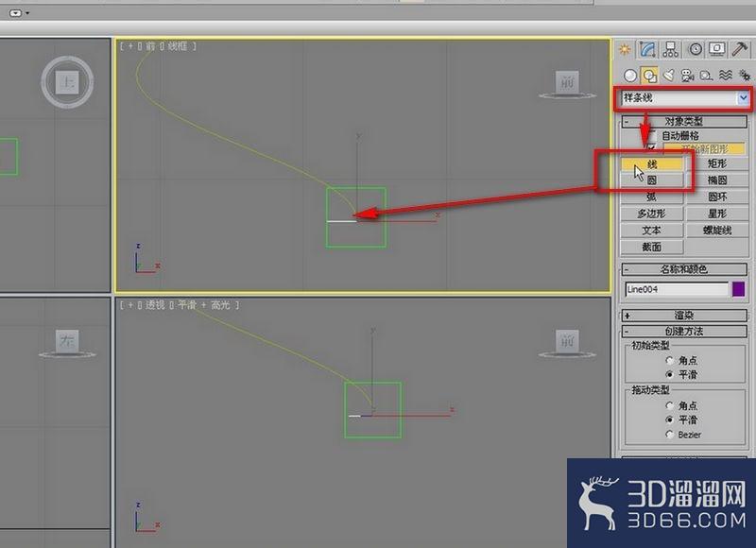Open the [+] menu in the perspective viewport label
Viewport: 756px width, 548px height.
pyautogui.click(x=130, y=305)
